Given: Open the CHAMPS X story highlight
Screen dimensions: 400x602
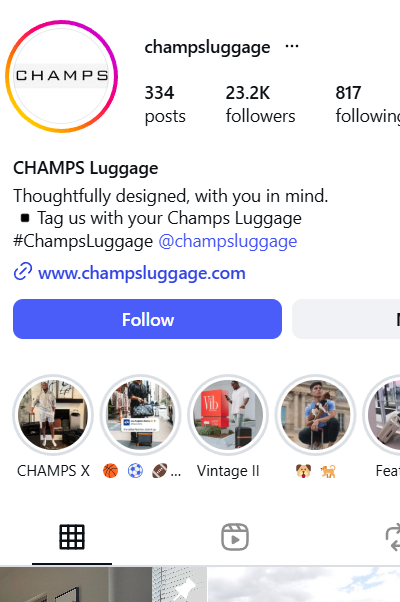Looking at the screenshot, I should pyautogui.click(x=53, y=415).
